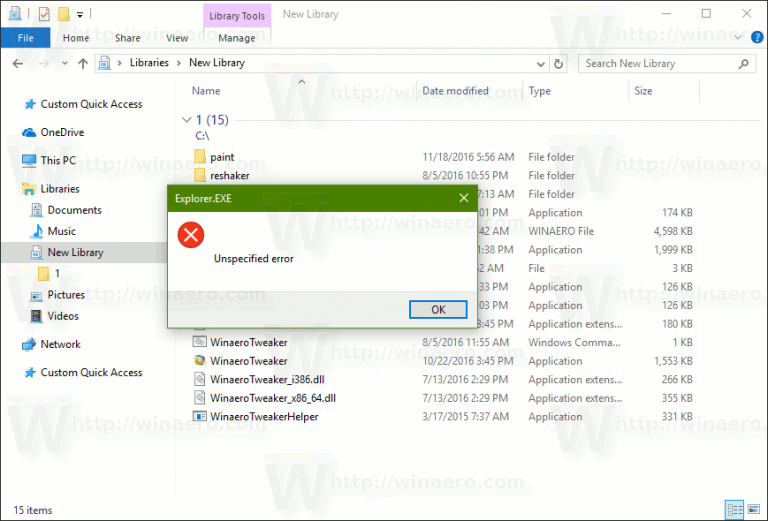
Task: Click OK in the Explorer.EXE error dialog
Action: [438, 309]
